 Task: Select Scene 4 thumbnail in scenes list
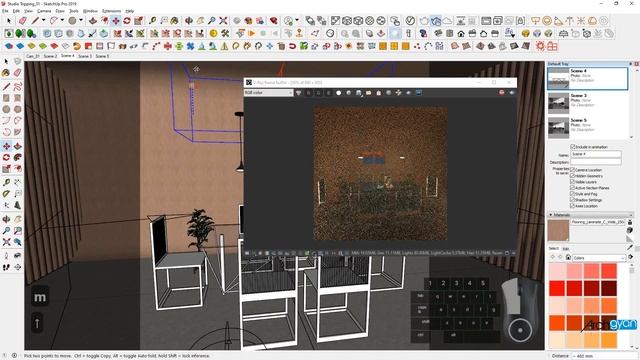click(558, 78)
